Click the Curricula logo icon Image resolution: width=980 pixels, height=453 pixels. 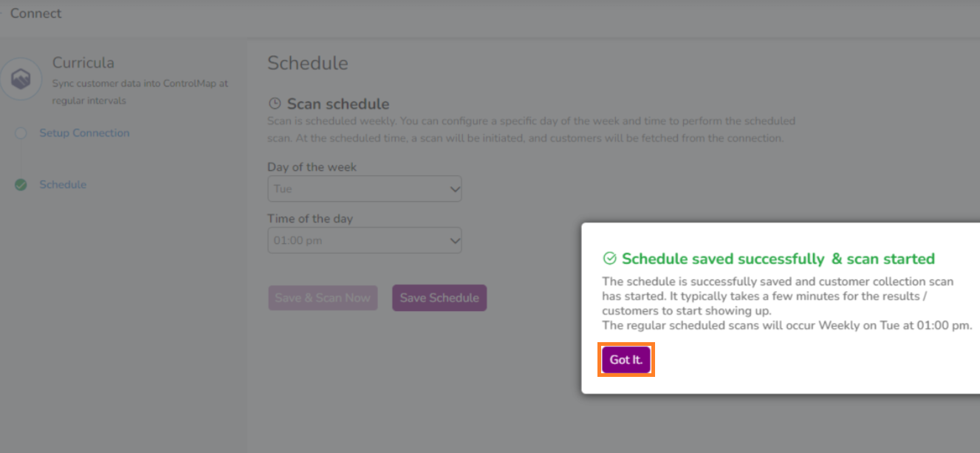tap(21, 79)
